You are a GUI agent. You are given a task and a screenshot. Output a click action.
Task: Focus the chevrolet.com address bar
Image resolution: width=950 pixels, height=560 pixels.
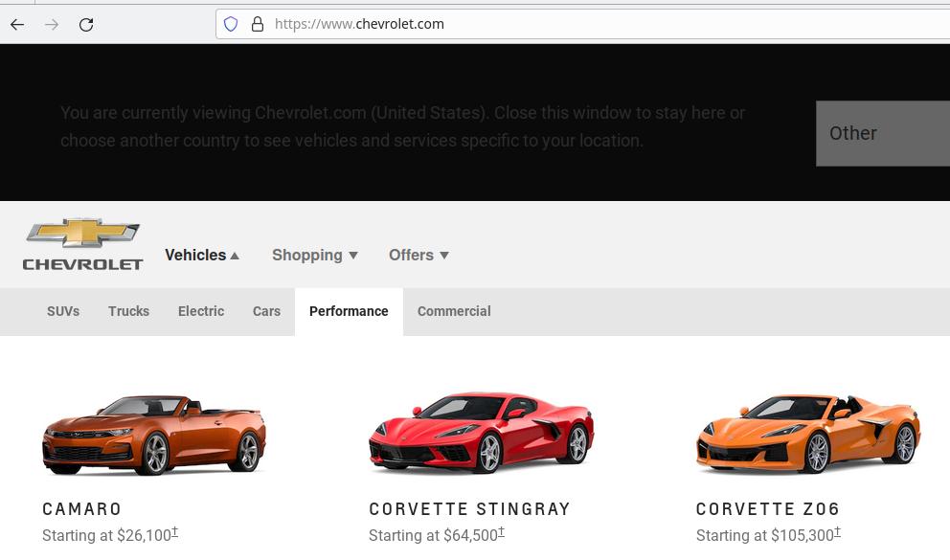581,24
